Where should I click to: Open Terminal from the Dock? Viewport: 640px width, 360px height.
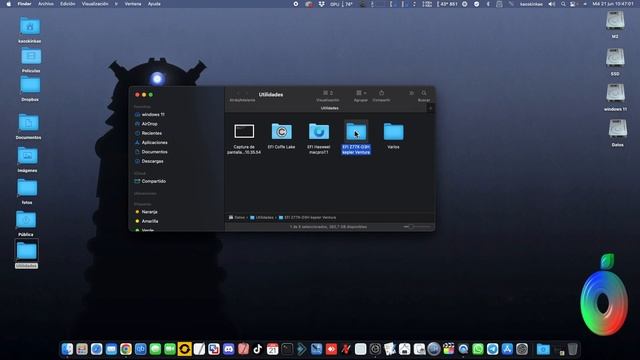[287, 349]
